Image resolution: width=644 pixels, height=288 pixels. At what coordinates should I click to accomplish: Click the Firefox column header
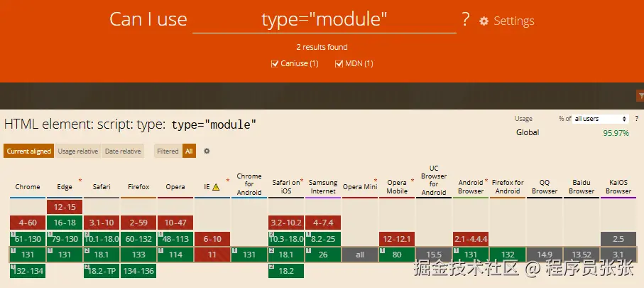138,187
